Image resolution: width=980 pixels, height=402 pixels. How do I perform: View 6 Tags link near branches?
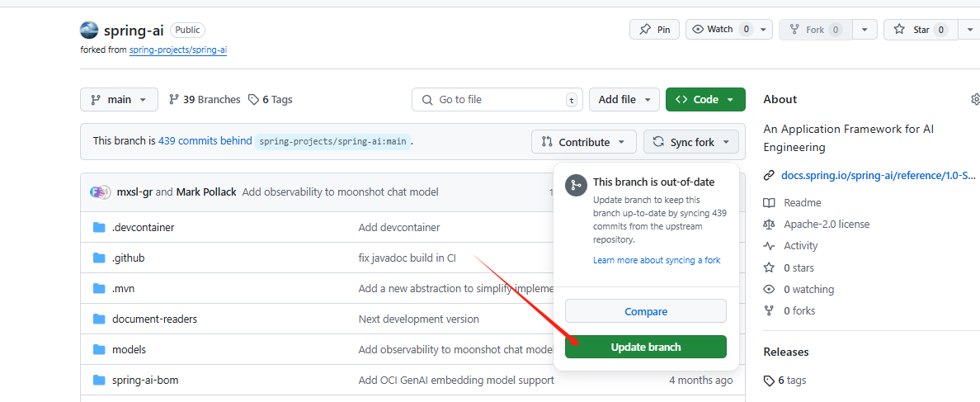(270, 99)
